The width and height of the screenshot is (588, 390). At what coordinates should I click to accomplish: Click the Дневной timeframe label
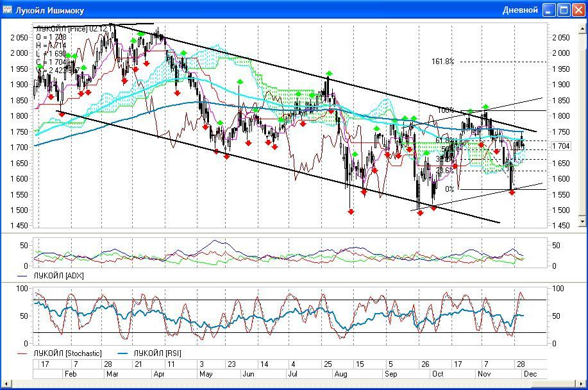(519, 10)
